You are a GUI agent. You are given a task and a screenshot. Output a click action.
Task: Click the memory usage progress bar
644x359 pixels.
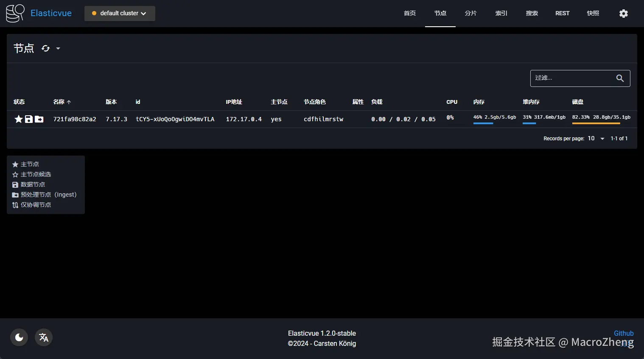point(483,123)
